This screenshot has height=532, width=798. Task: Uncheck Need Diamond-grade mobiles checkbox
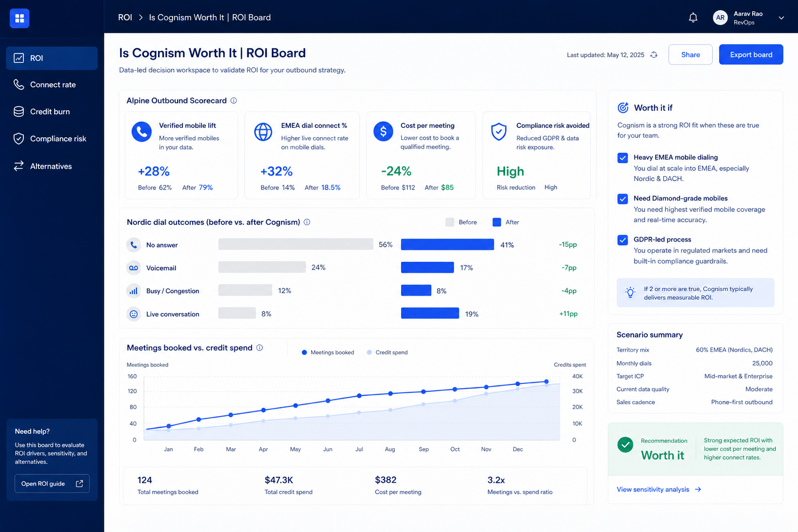(622, 199)
